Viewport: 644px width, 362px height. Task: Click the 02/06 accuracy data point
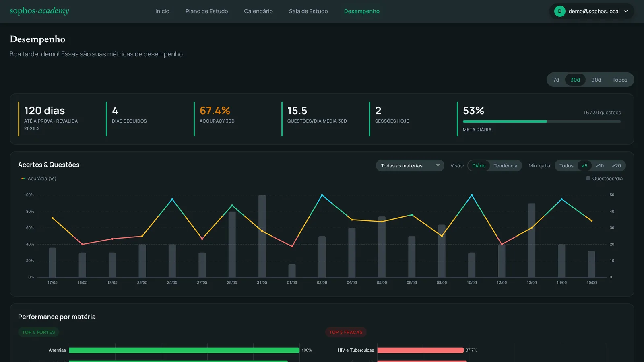(x=322, y=195)
